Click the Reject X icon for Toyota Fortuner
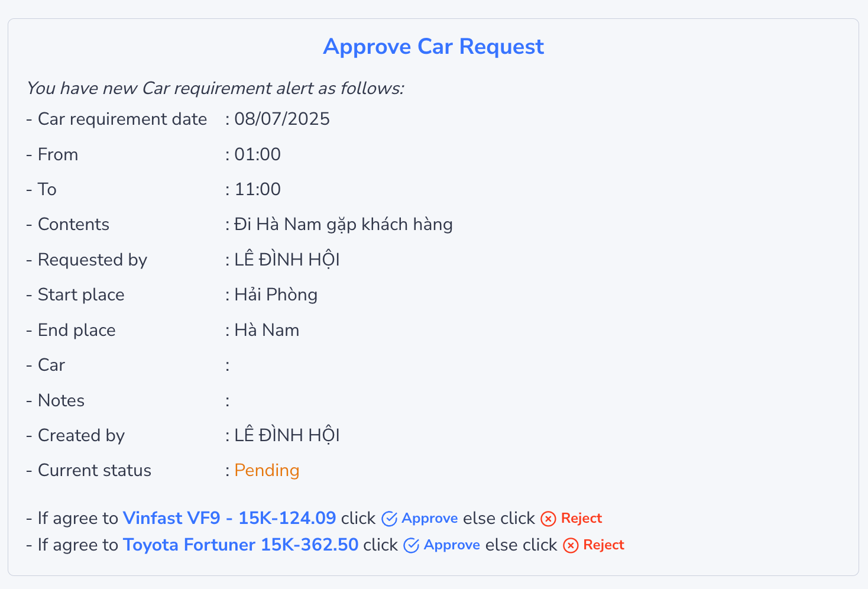Viewport: 868px width, 589px height. 571,545
